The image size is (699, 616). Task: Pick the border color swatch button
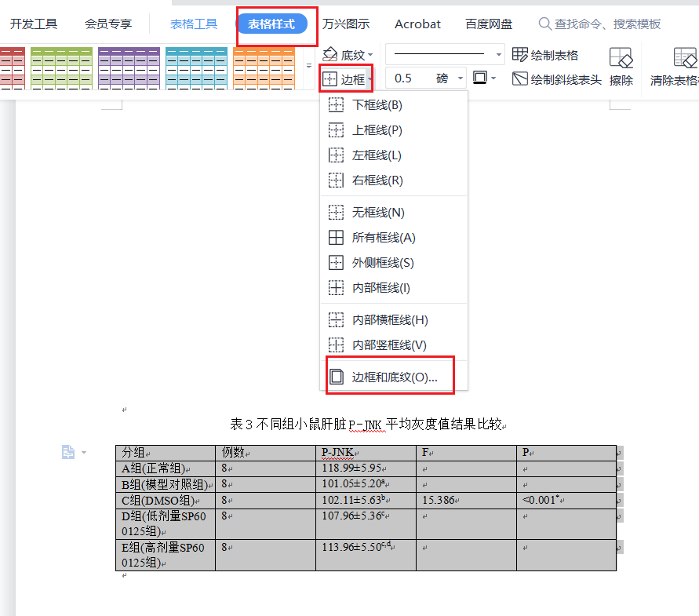click(x=480, y=78)
